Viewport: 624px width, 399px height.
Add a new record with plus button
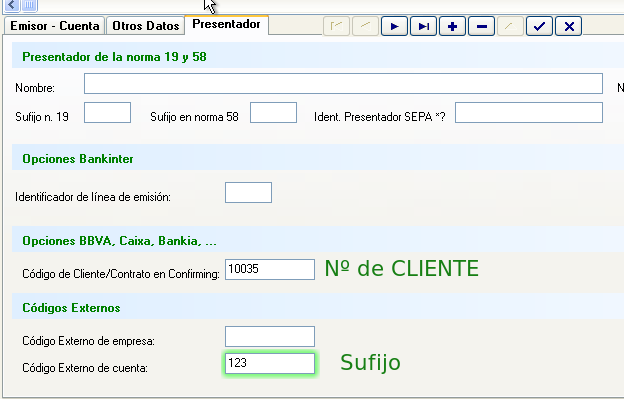point(452,26)
